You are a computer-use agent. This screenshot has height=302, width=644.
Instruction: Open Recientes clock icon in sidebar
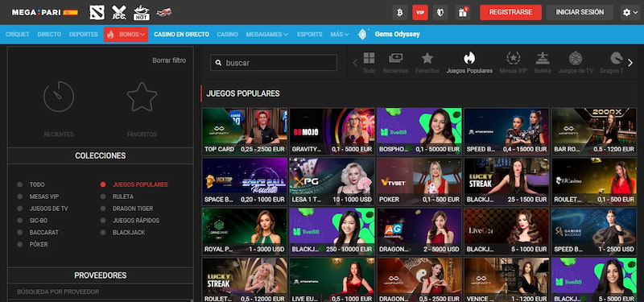(59, 97)
